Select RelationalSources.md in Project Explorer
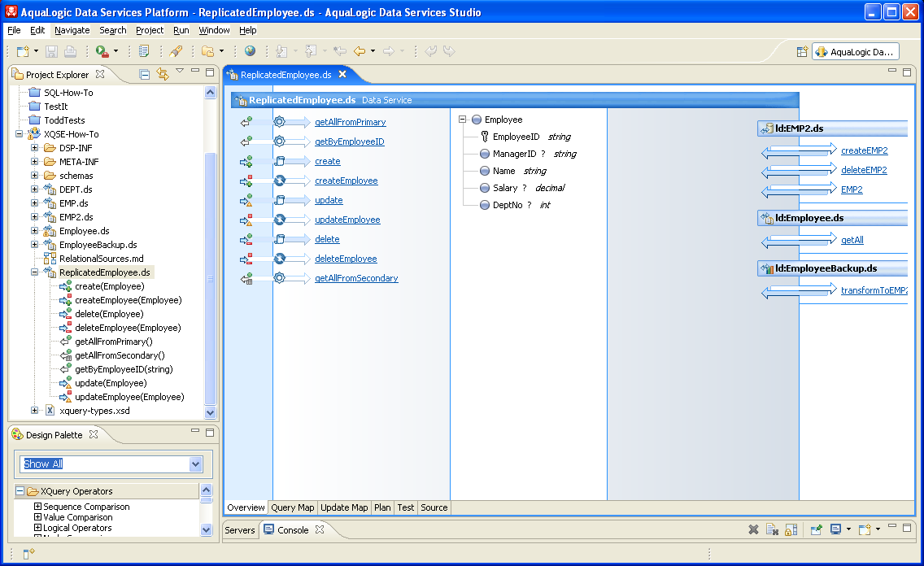 coord(102,259)
